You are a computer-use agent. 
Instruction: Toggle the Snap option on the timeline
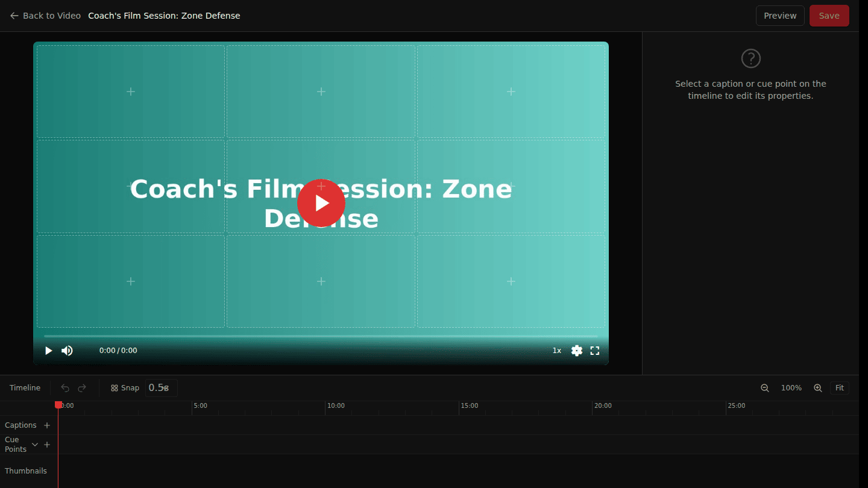[x=125, y=388]
